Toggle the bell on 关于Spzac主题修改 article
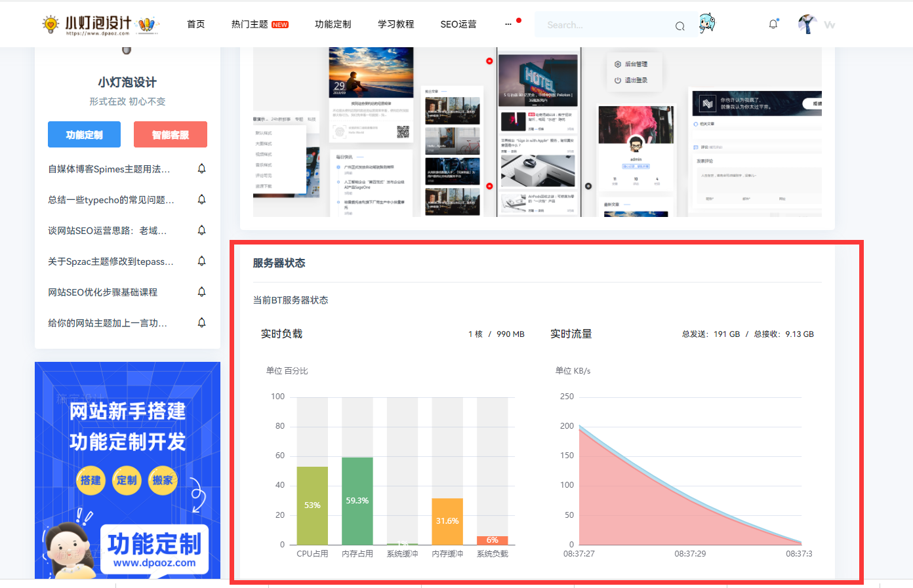The width and height of the screenshot is (913, 588). (201, 261)
